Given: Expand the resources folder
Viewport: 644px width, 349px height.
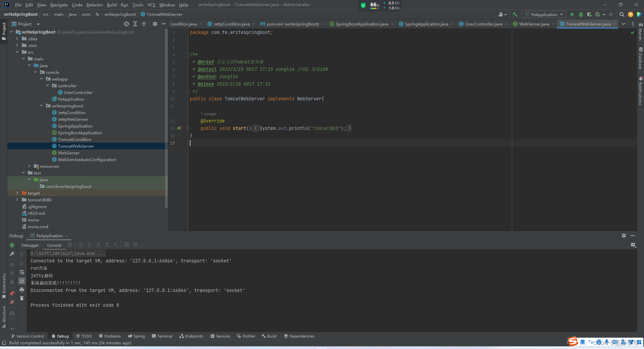Looking at the screenshot, I should tap(30, 166).
